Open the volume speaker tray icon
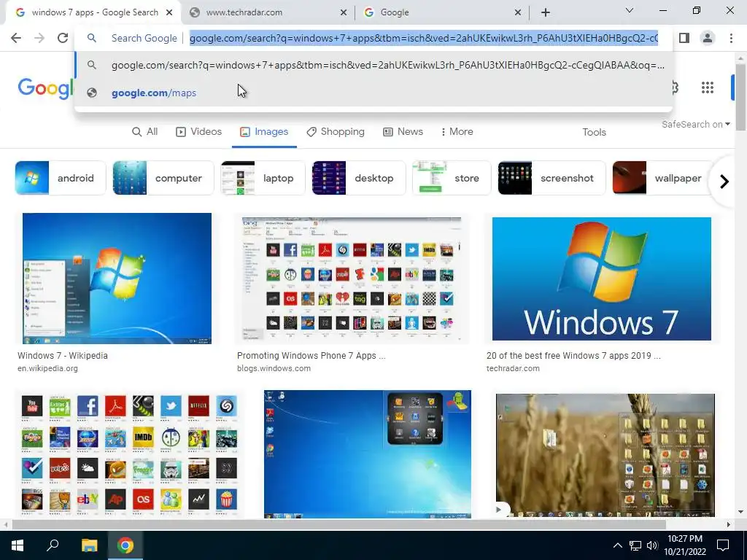The image size is (747, 560). click(652, 545)
